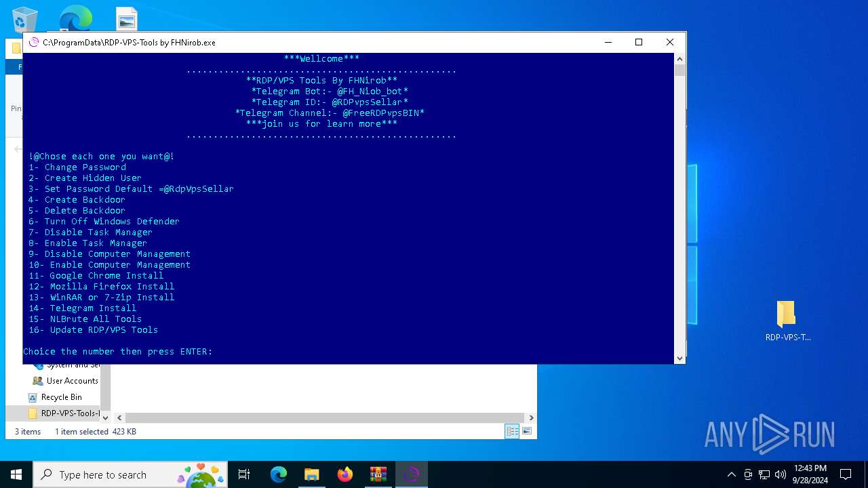Open the Recycle Bin desktop icon
Viewport: 868px width, 488px height.
[x=25, y=19]
